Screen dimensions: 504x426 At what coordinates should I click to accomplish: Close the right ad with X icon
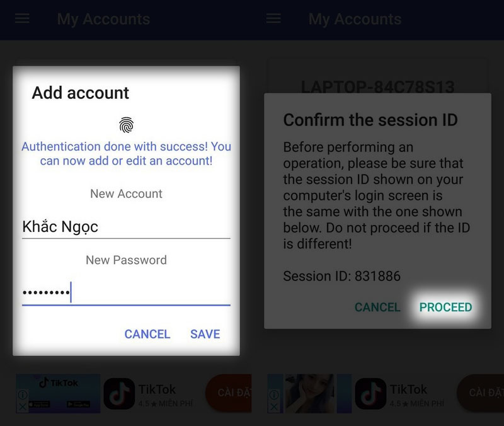274,407
